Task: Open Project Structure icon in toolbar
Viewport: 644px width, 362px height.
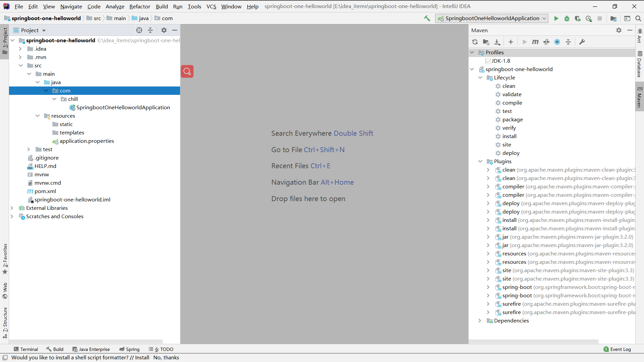Action: tap(613, 18)
